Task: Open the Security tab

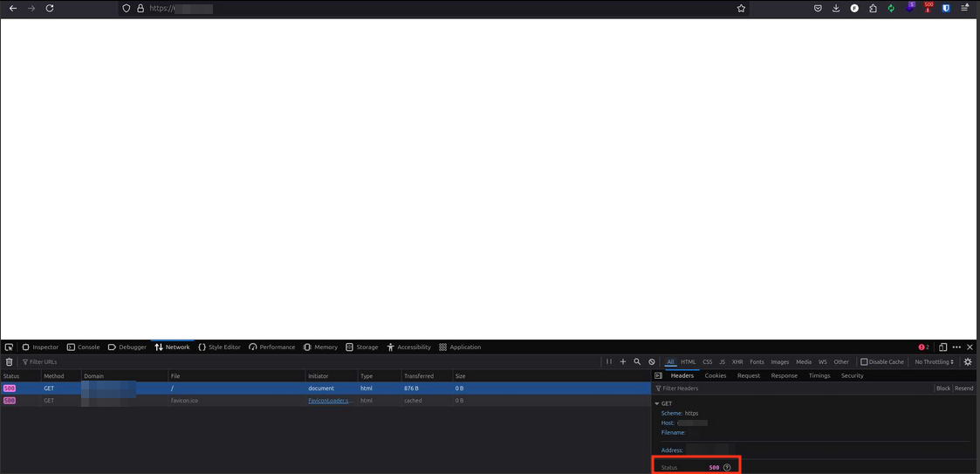Action: [852, 376]
